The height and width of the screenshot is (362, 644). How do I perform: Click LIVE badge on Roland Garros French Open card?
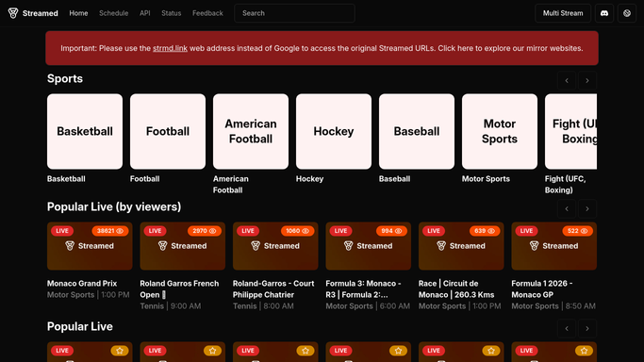coord(155,231)
